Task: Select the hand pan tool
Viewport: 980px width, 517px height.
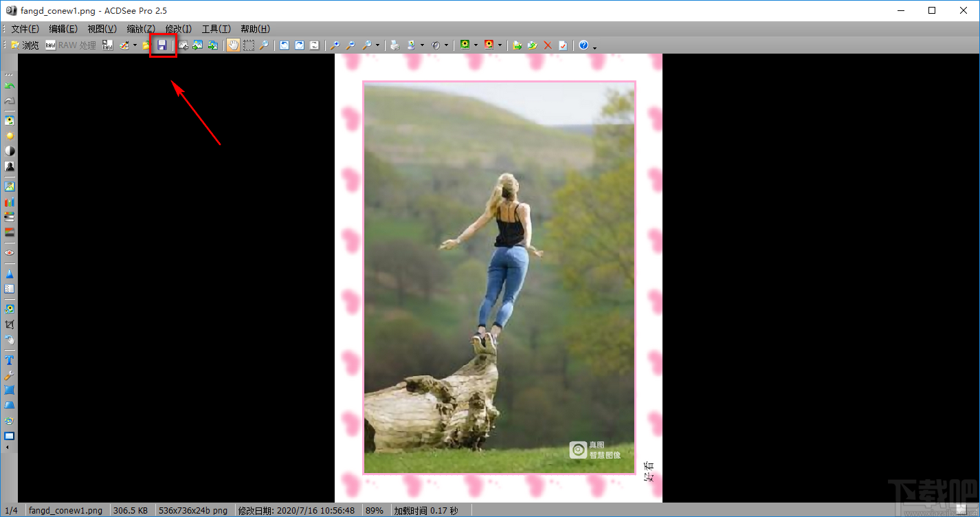Action: (233, 45)
